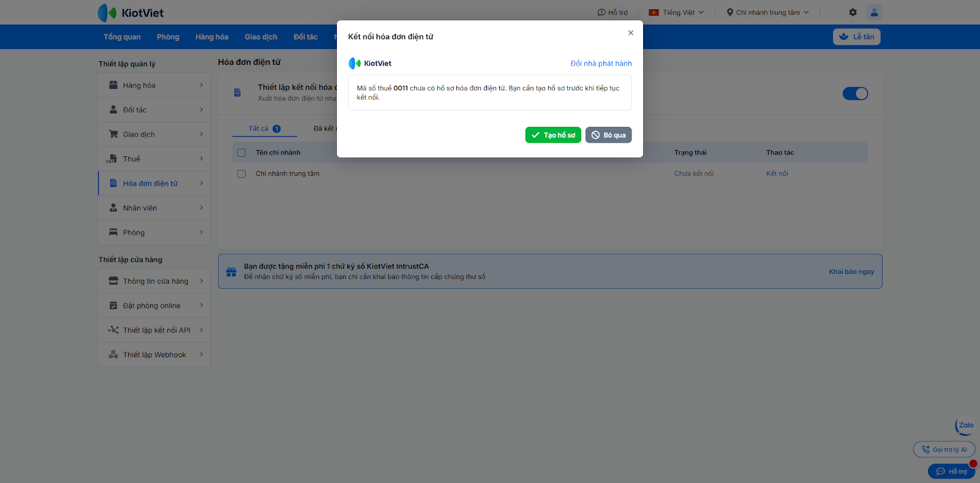980x483 pixels.
Task: Click the Trạng thái column header
Action: tap(690, 153)
